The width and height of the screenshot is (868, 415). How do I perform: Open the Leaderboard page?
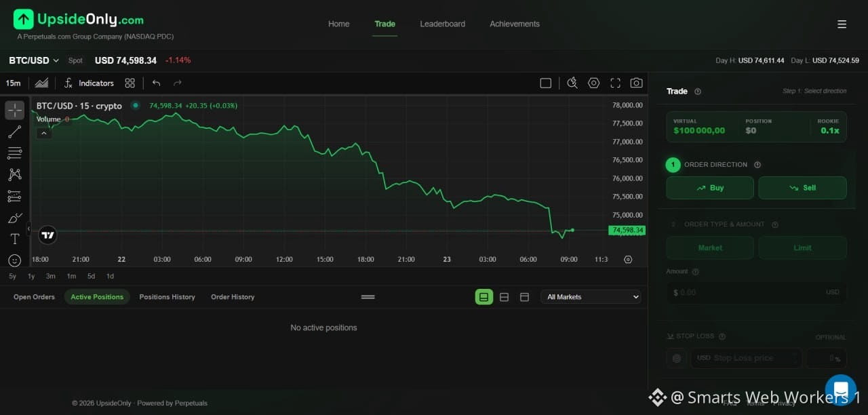443,24
